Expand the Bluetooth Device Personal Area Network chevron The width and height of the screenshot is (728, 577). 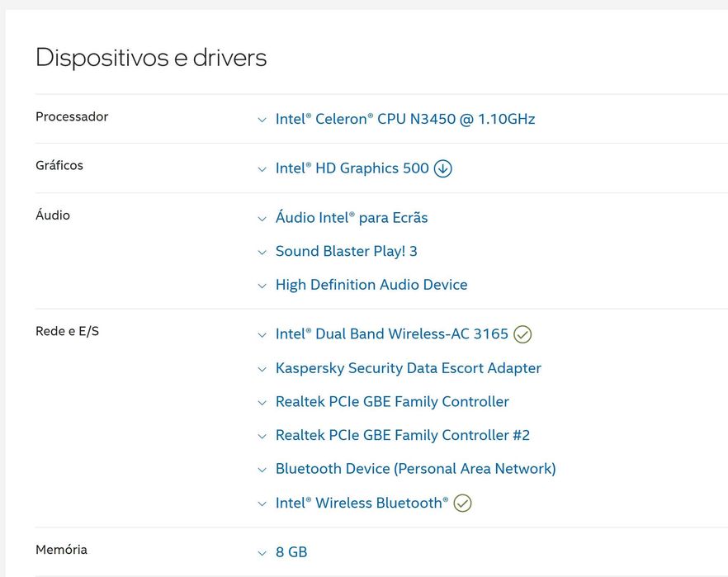click(262, 470)
